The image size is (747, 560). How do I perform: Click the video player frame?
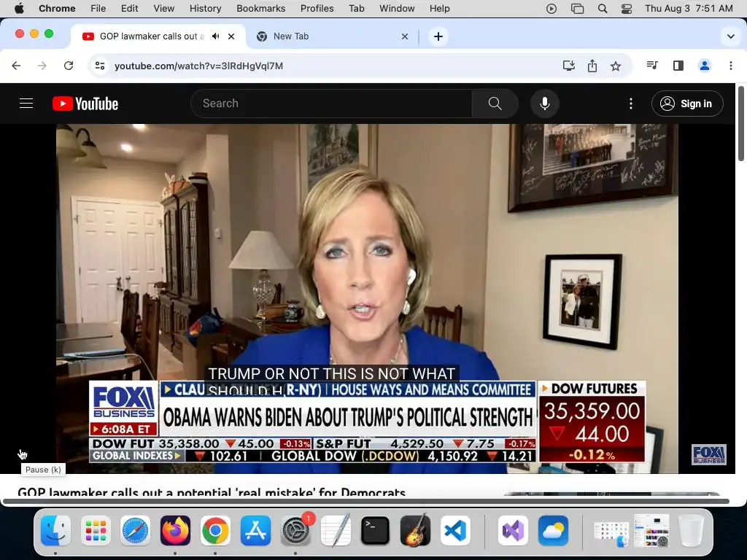(x=368, y=298)
